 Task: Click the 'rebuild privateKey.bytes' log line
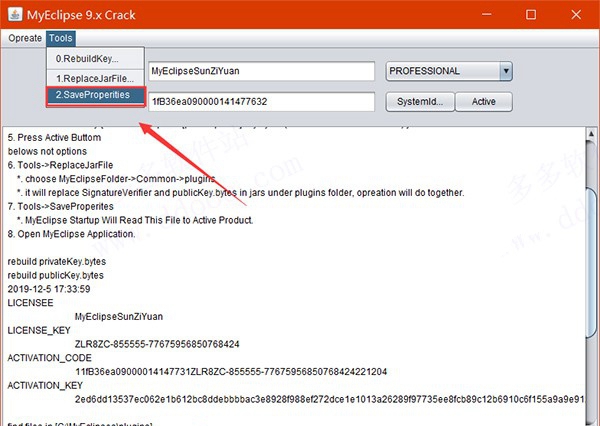click(x=57, y=261)
